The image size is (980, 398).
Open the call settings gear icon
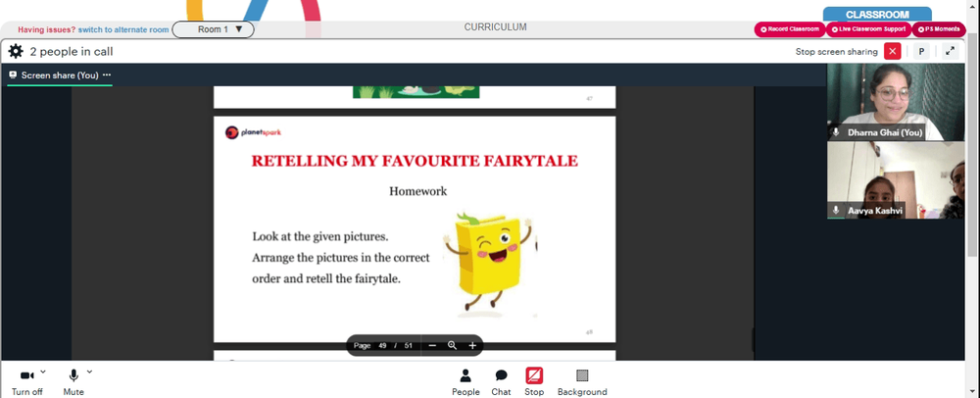point(16,51)
